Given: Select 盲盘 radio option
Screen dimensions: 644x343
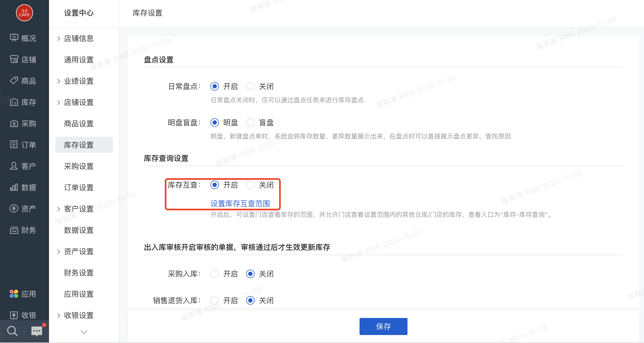Looking at the screenshot, I should (250, 123).
